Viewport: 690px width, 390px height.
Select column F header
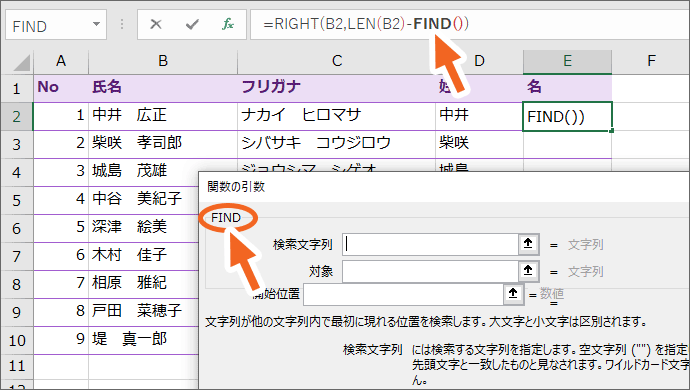point(651,61)
